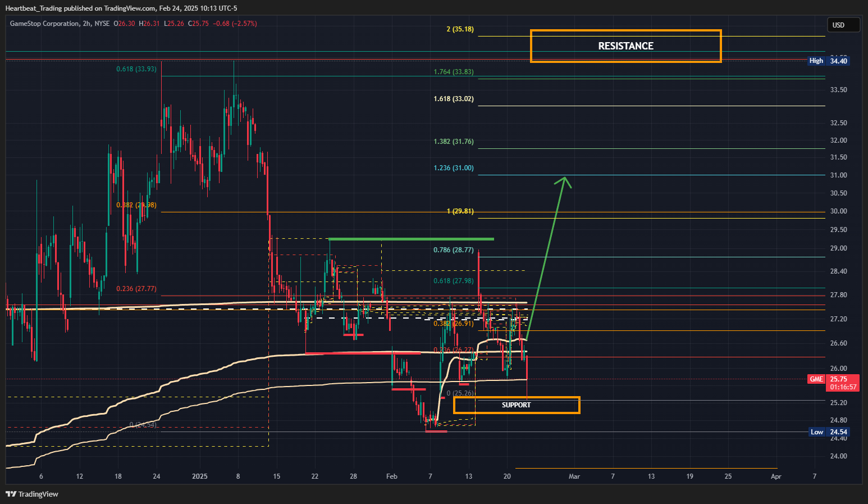The width and height of the screenshot is (868, 504).
Task: Click the GME 25.75 current price tag
Action: pos(834,379)
